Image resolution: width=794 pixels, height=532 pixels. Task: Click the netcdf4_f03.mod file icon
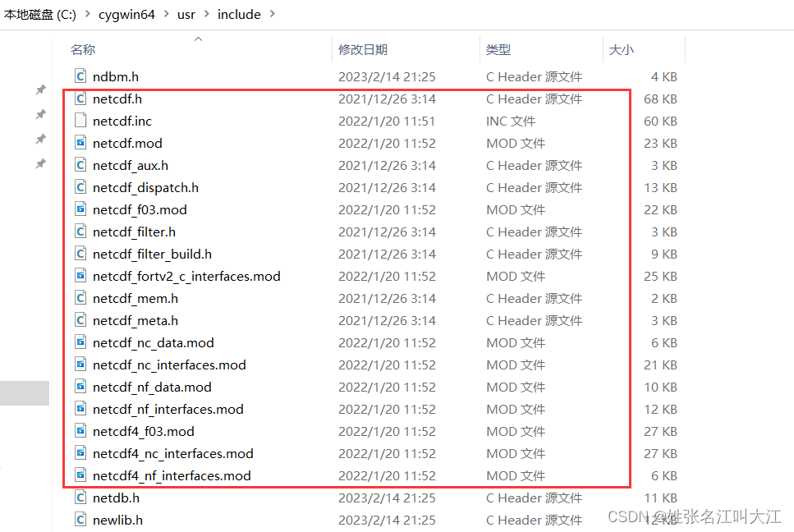point(80,431)
